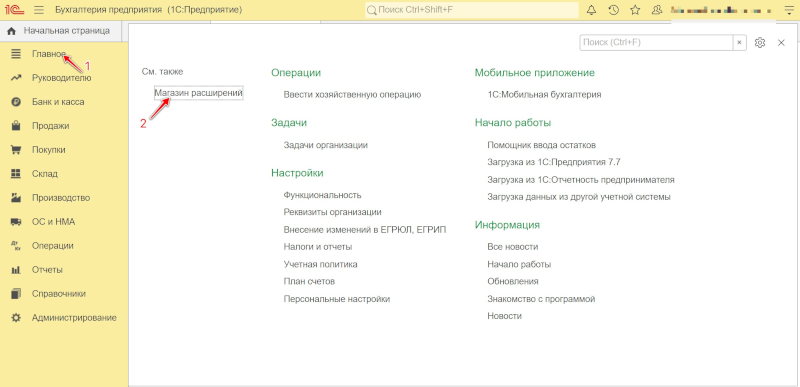Image resolution: width=800 pixels, height=387 pixels.
Task: Open the Главное section
Action: point(49,54)
